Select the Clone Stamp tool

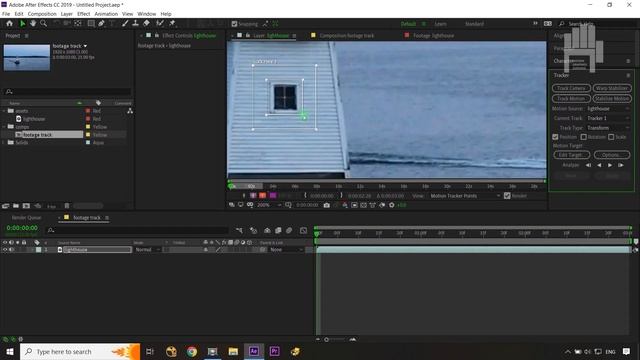click(x=136, y=24)
